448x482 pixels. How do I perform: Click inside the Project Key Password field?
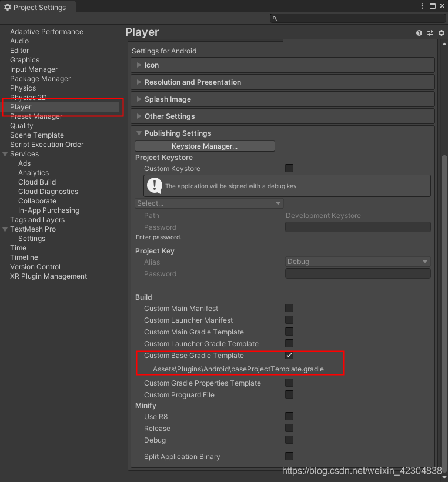[x=357, y=273]
